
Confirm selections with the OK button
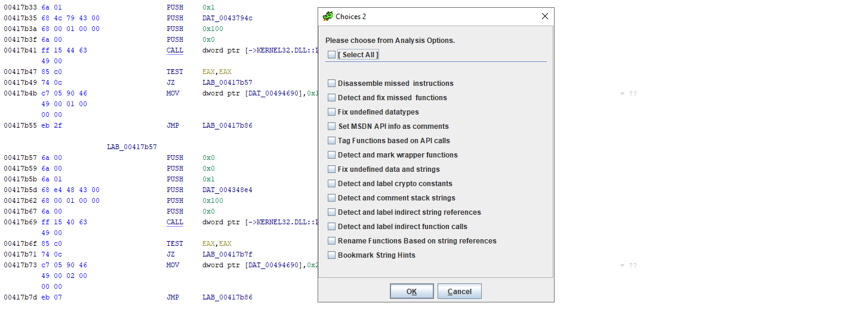(412, 291)
